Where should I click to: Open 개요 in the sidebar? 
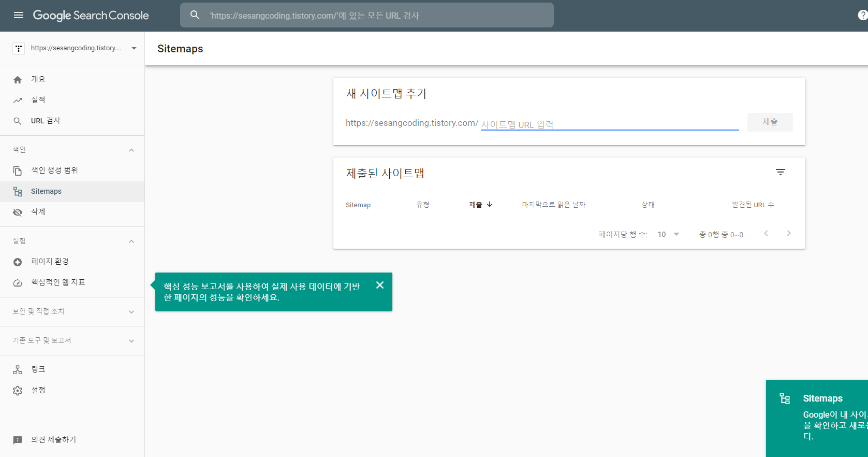tap(72, 79)
